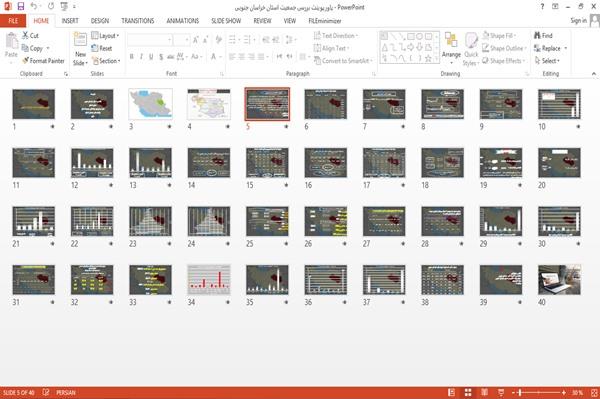Click Reset slide button
The height and width of the screenshot is (399, 600).
tap(102, 48)
